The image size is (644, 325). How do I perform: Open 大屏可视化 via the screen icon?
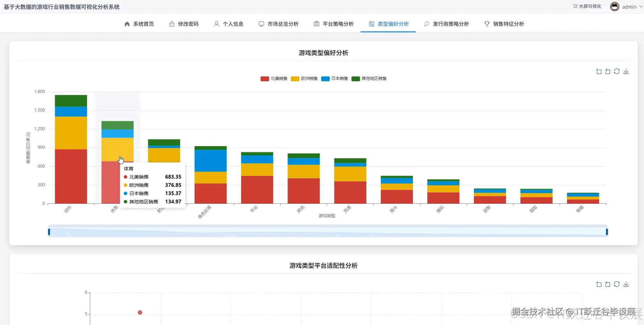(587, 6)
